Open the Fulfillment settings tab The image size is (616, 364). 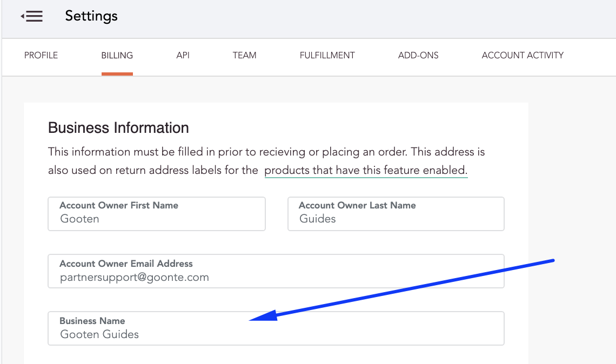pyautogui.click(x=327, y=55)
